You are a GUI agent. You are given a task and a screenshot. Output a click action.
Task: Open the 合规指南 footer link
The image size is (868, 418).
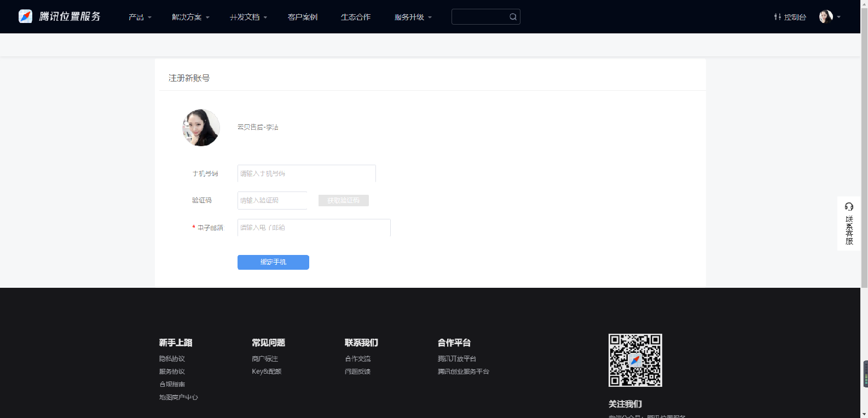click(172, 384)
